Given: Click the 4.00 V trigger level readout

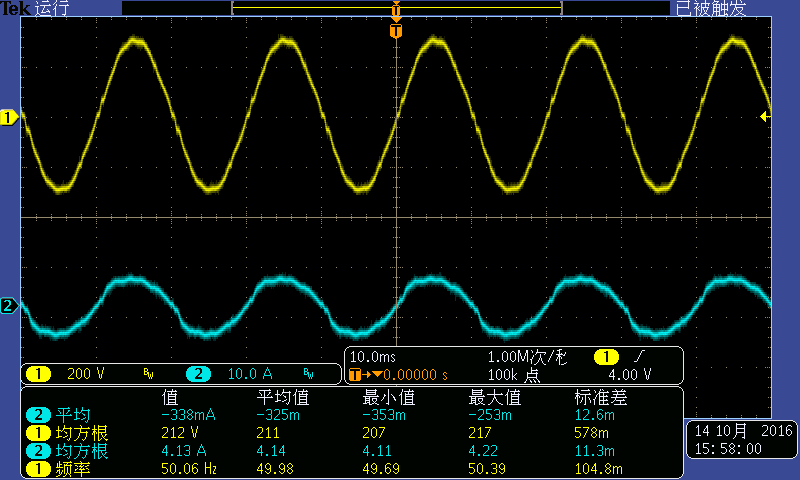Looking at the screenshot, I should pyautogui.click(x=630, y=375).
